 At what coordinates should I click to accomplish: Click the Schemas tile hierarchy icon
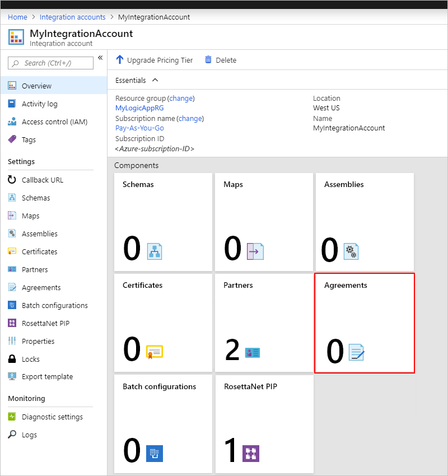tap(155, 251)
